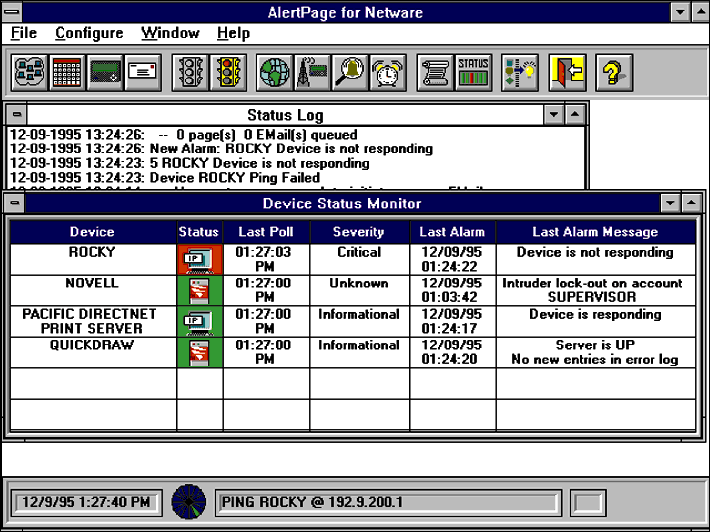
Task: Click the Status column header
Action: (200, 232)
